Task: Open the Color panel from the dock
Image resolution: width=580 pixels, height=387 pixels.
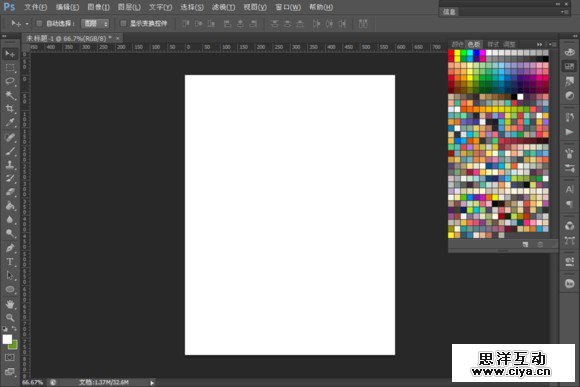Action: (x=570, y=52)
